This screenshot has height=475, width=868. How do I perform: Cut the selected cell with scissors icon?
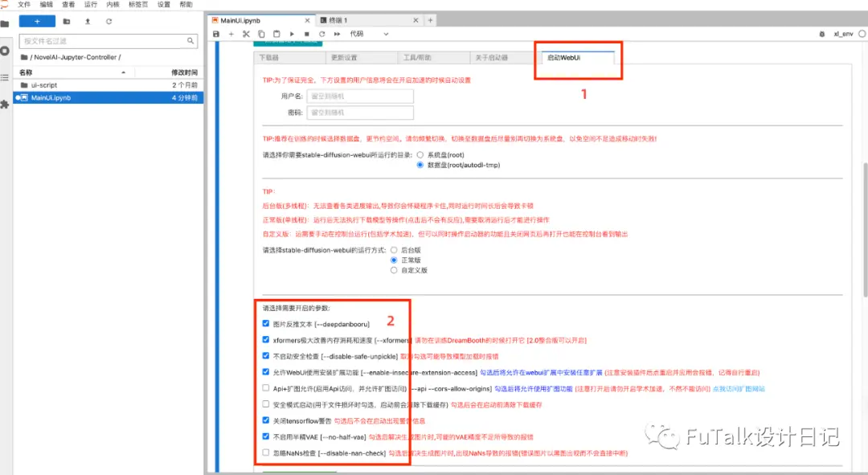[x=247, y=35]
